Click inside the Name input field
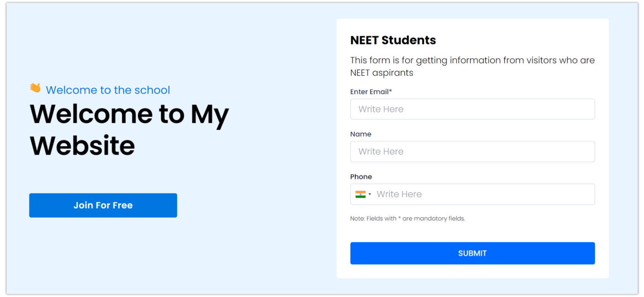The width and height of the screenshot is (644, 297). [x=472, y=151]
